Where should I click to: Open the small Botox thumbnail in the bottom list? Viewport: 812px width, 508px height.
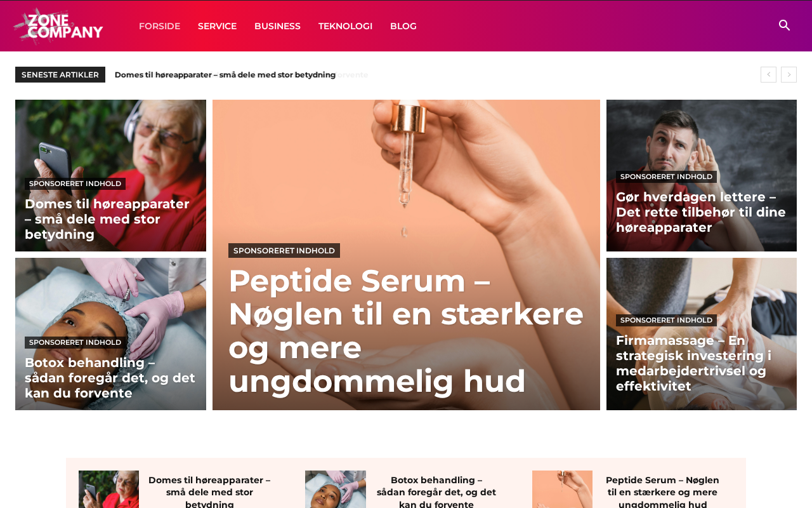336,489
